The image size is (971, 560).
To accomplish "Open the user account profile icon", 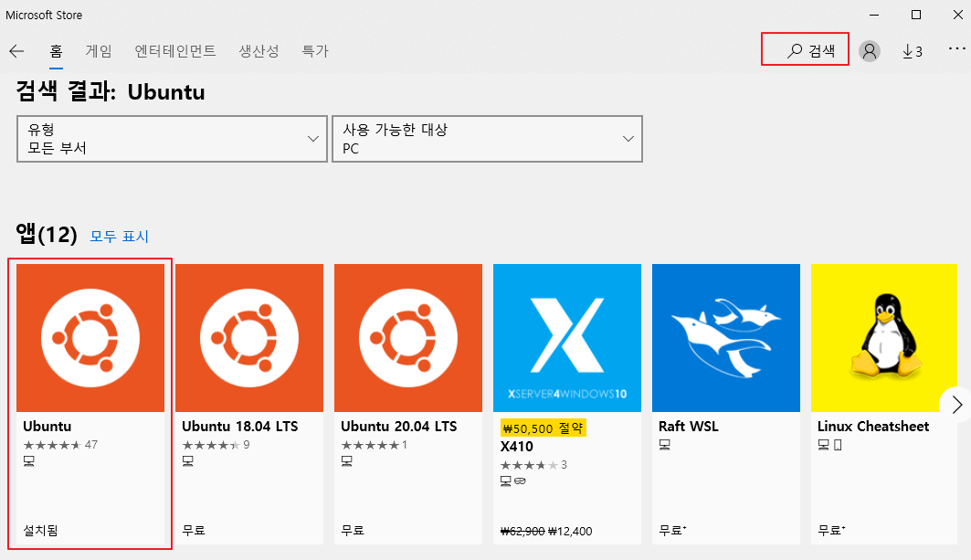I will click(870, 51).
